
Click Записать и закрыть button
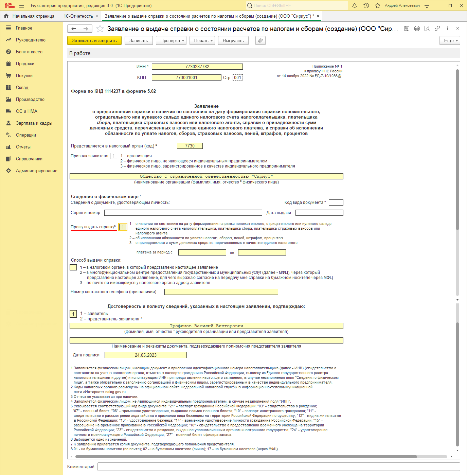coord(94,40)
